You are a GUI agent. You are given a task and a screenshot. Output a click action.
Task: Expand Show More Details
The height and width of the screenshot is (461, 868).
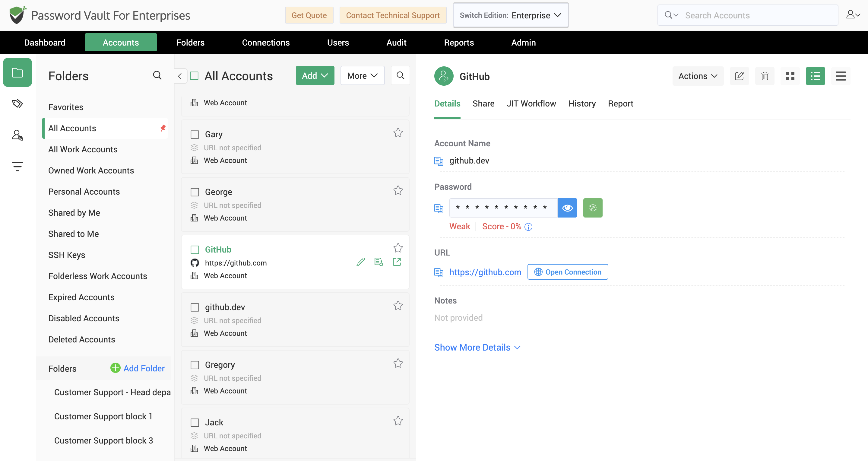click(x=477, y=348)
